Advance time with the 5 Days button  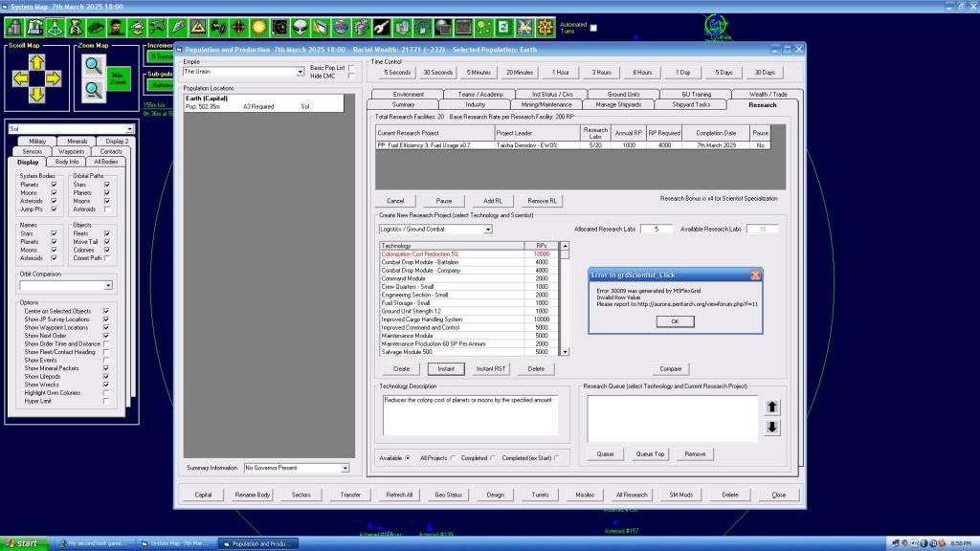724,73
